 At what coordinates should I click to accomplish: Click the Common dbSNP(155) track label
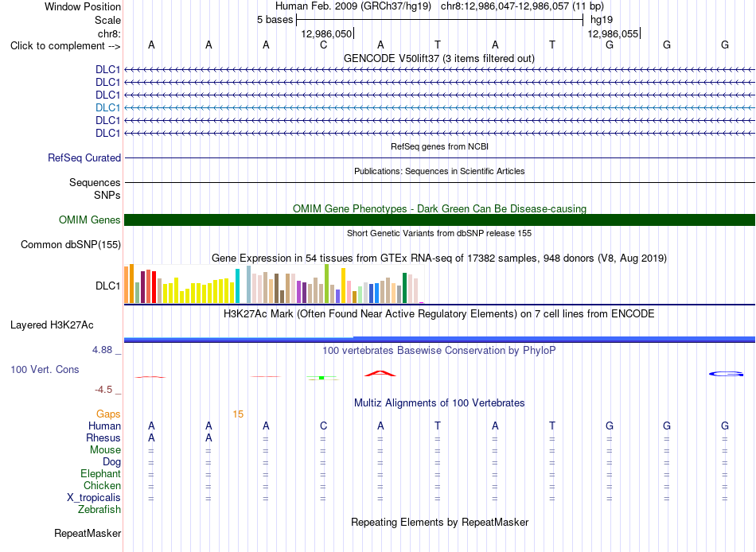pyautogui.click(x=71, y=244)
